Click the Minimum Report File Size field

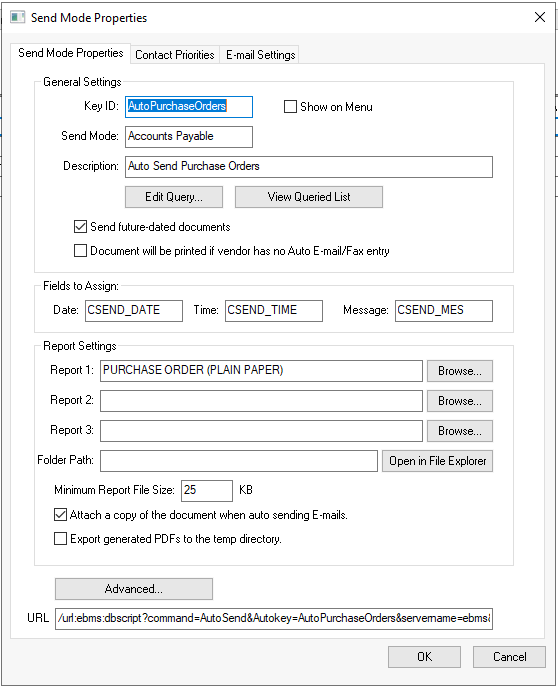[207, 491]
